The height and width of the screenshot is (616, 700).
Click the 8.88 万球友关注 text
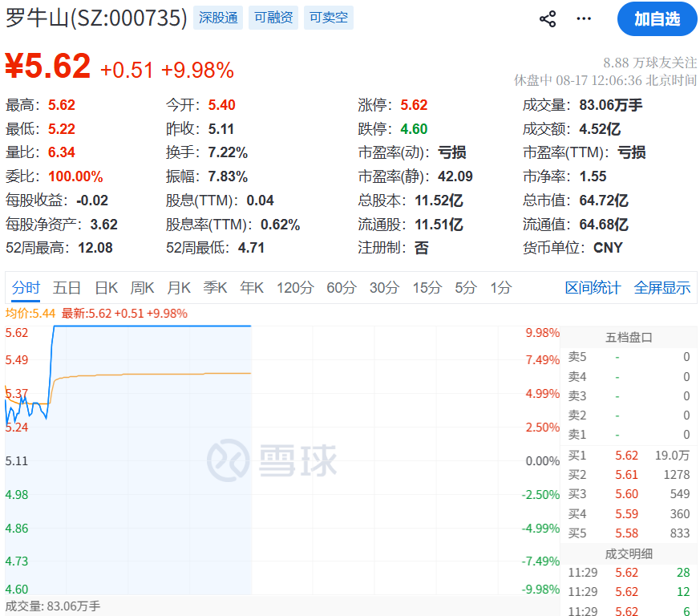tap(649, 63)
